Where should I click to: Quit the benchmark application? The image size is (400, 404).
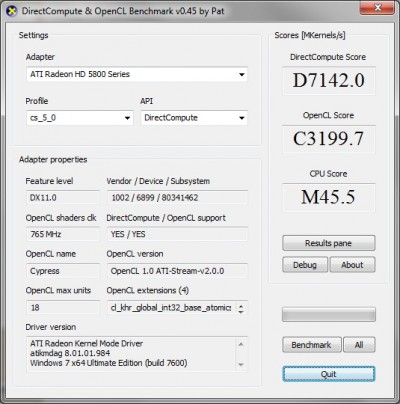pos(329,374)
